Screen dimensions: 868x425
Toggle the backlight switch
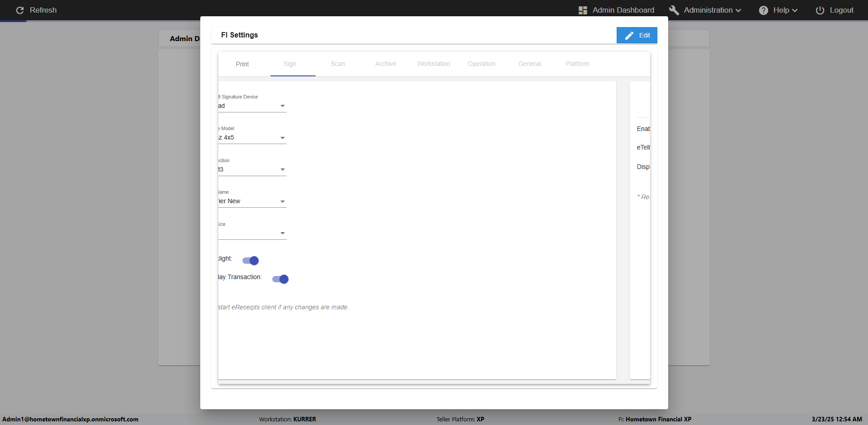click(x=250, y=261)
